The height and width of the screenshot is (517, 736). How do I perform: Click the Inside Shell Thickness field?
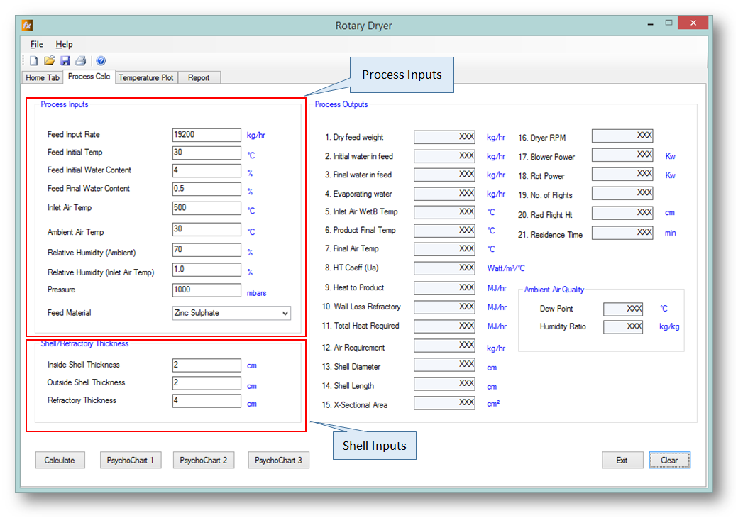[x=207, y=365]
